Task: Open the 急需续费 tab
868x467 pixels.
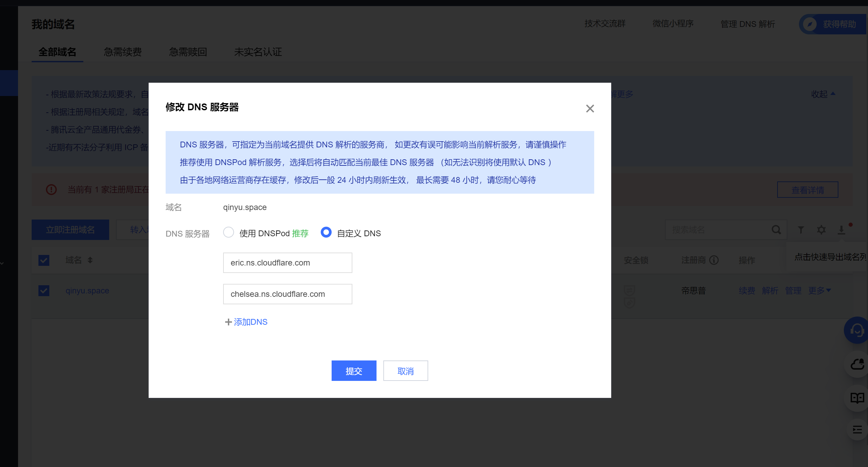Action: (122, 52)
